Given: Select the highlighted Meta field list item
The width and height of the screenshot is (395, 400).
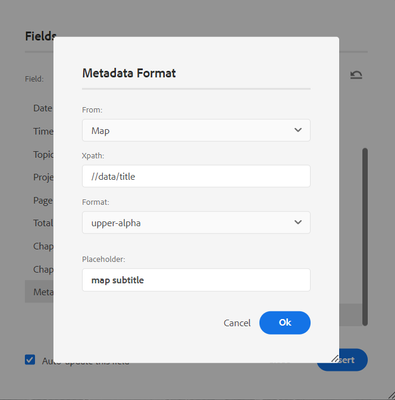Looking at the screenshot, I should tap(39, 292).
